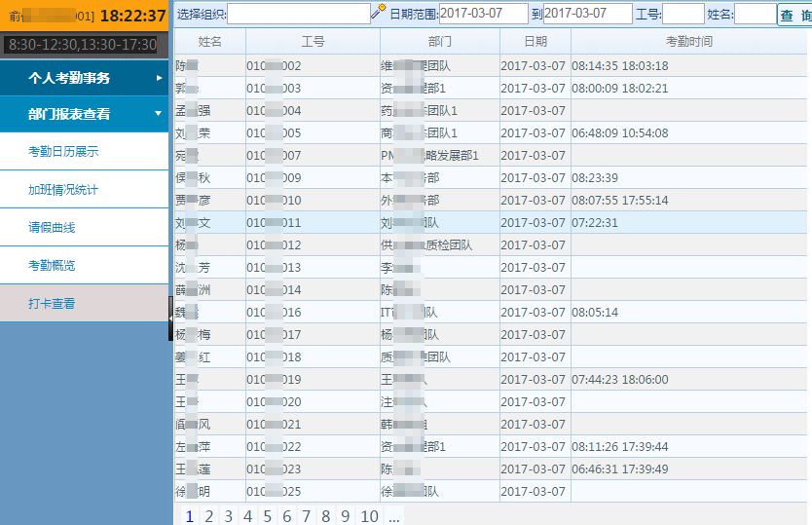Focus the 姓名 filter input
812x525 pixels.
(755, 14)
